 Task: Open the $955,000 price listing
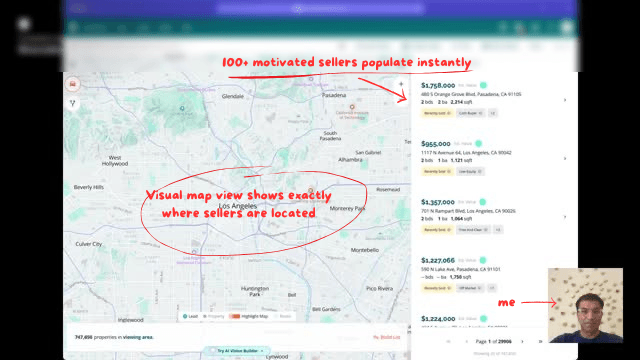pyautogui.click(x=436, y=144)
